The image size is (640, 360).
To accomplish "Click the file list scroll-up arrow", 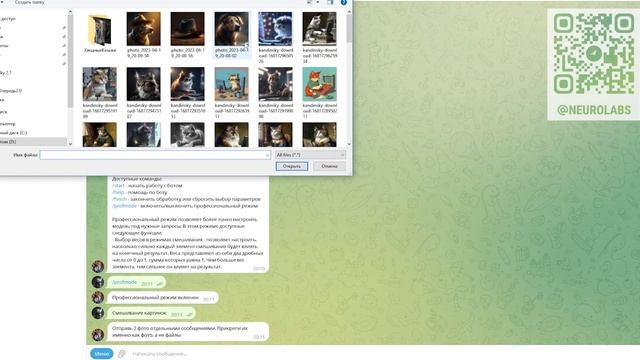I will [x=349, y=12].
